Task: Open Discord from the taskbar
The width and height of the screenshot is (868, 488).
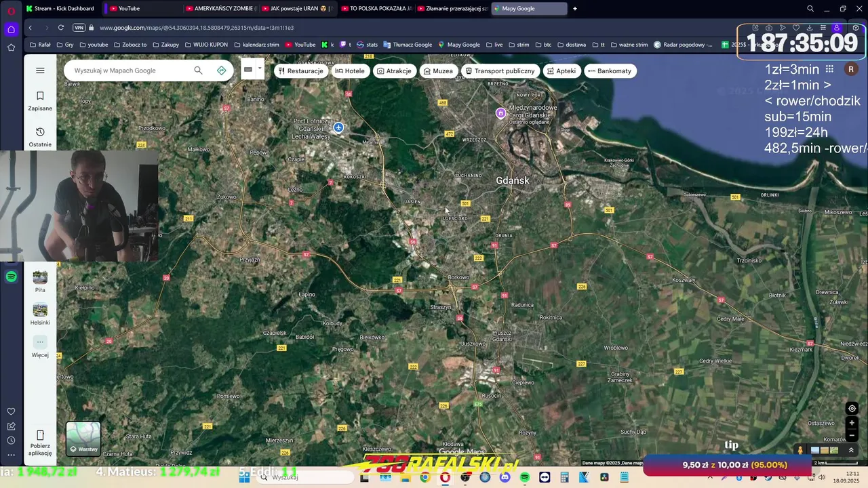Action: 505,477
